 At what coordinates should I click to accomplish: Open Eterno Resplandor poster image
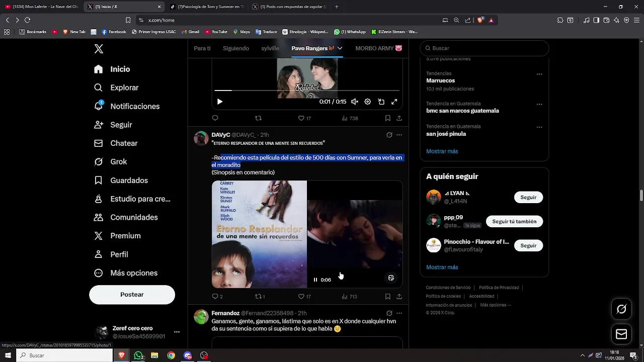(259, 234)
